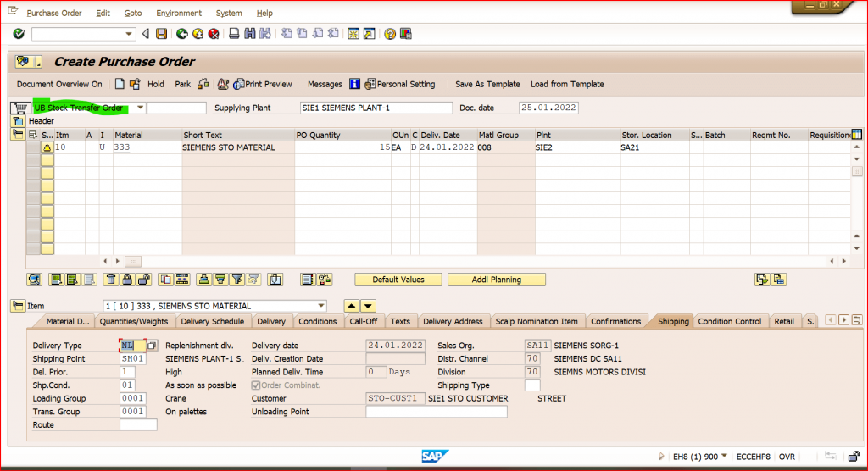The image size is (868, 471).
Task: Open the tab list icon after tabs
Action: click(857, 320)
